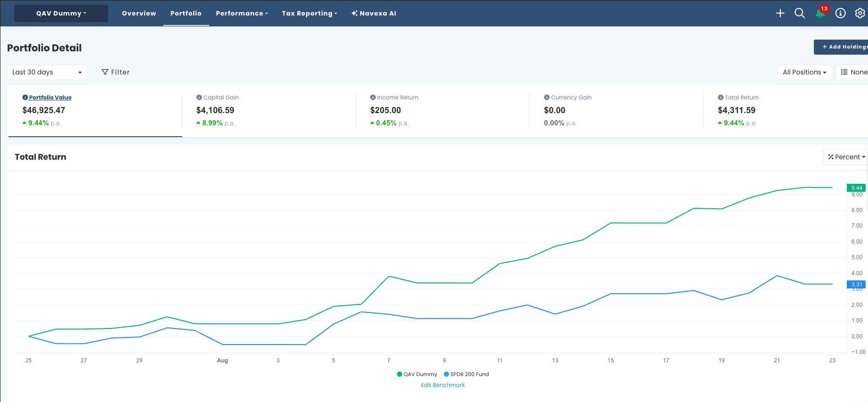This screenshot has width=868, height=402.
Task: Click the green 9.44 value marker
Action: (x=856, y=188)
